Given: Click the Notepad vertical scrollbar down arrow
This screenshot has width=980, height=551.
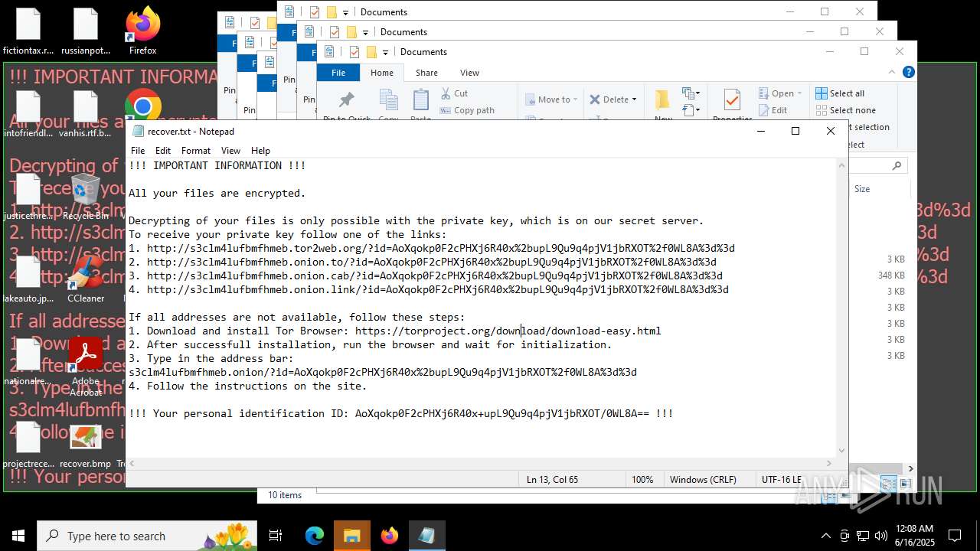Looking at the screenshot, I should click(842, 451).
